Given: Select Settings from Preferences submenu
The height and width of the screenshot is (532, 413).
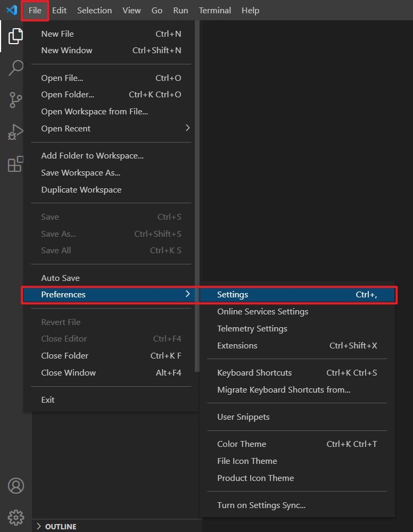Looking at the screenshot, I should (233, 294).
